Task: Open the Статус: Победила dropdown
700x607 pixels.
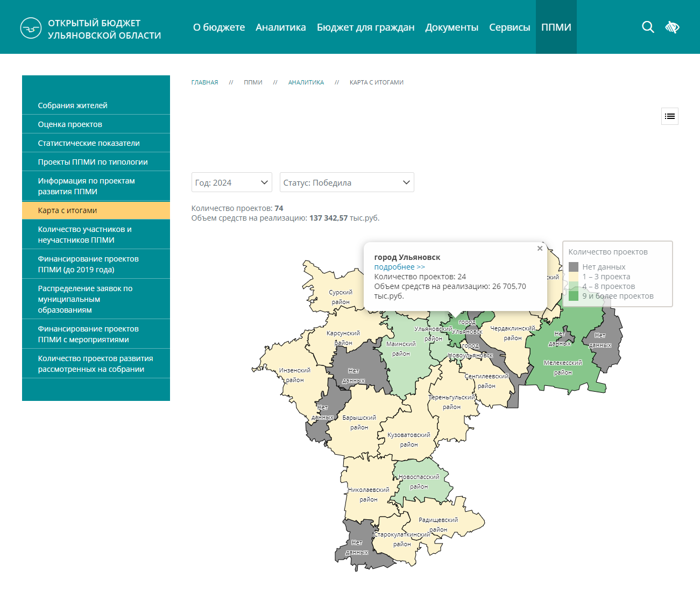Action: (x=347, y=182)
